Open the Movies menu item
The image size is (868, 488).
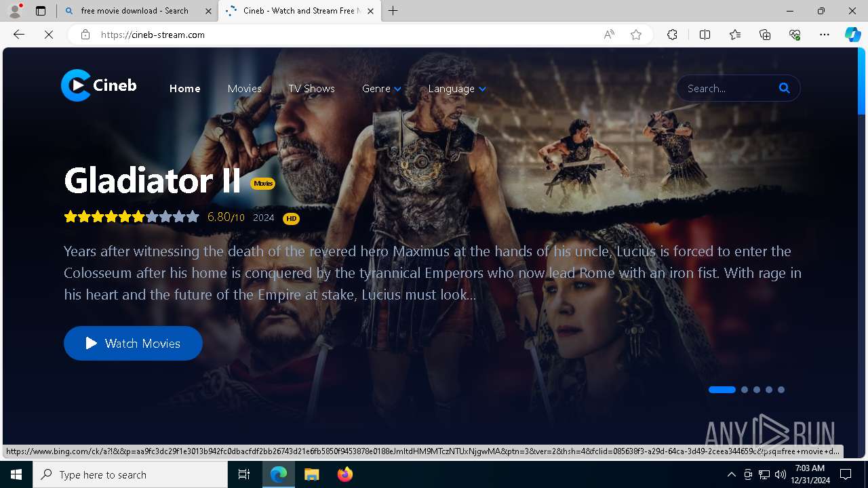click(245, 89)
